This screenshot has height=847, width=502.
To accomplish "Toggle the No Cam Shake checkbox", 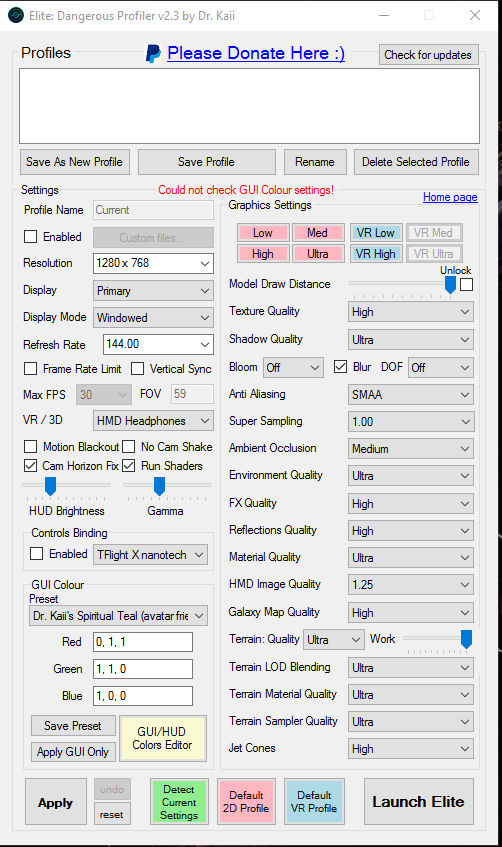I will [x=129, y=446].
